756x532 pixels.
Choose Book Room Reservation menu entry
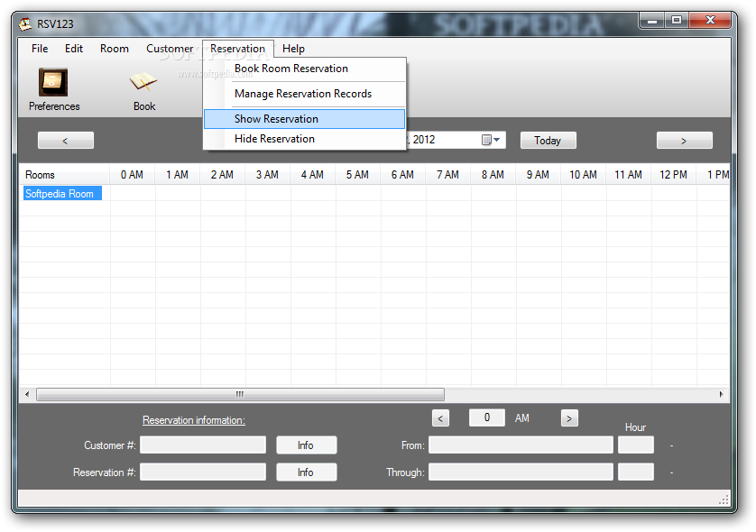point(304,69)
